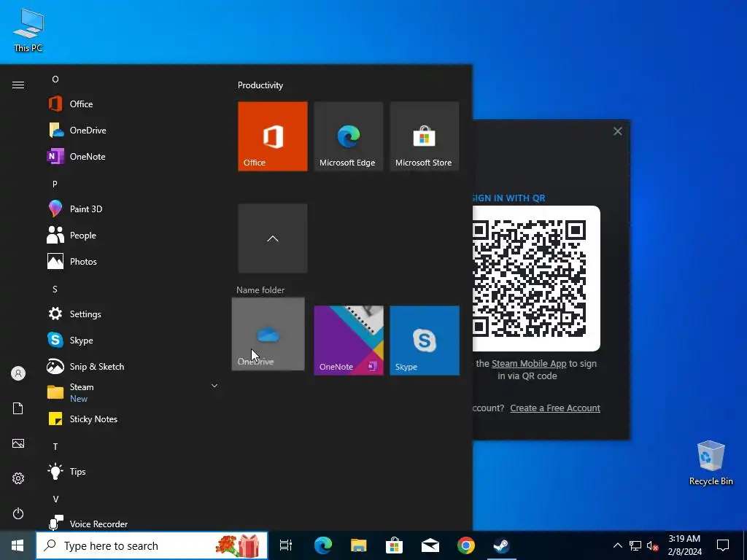This screenshot has height=560, width=747.
Task: Open Documents from the Start sidebar
Action: 18,408
